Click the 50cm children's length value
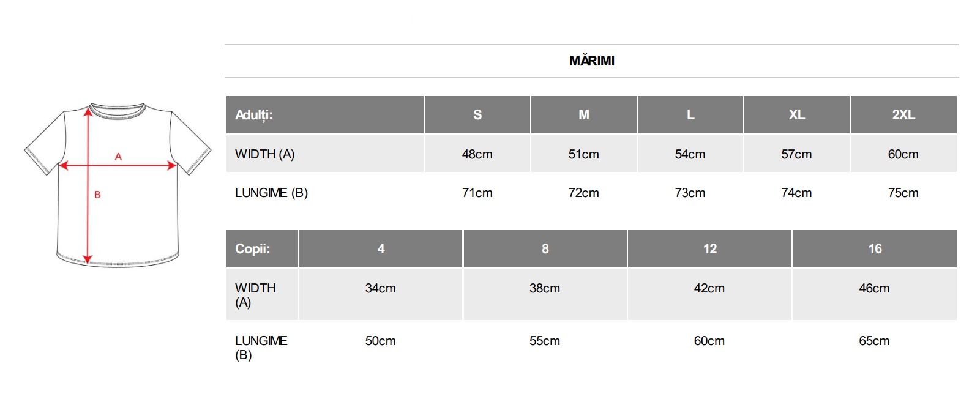The width and height of the screenshot is (980, 402). coord(380,341)
